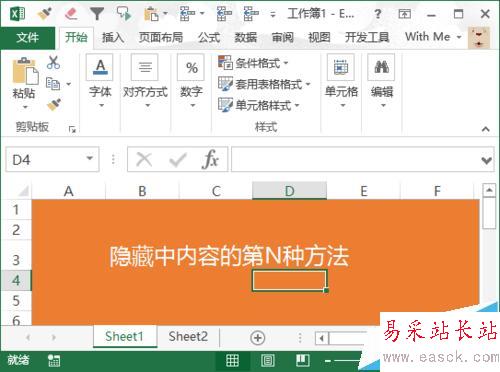
Task: Click the 就绪 ready status text
Action: (18, 360)
